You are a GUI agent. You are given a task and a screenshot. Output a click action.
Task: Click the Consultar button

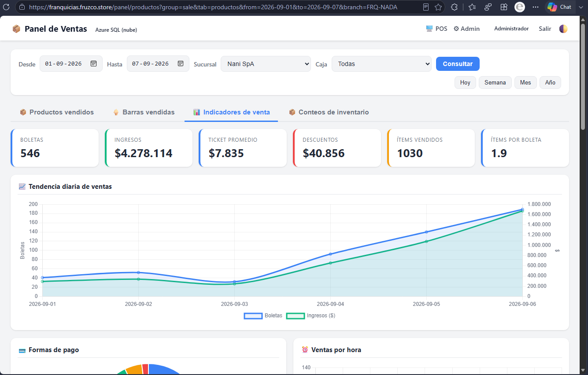(458, 64)
